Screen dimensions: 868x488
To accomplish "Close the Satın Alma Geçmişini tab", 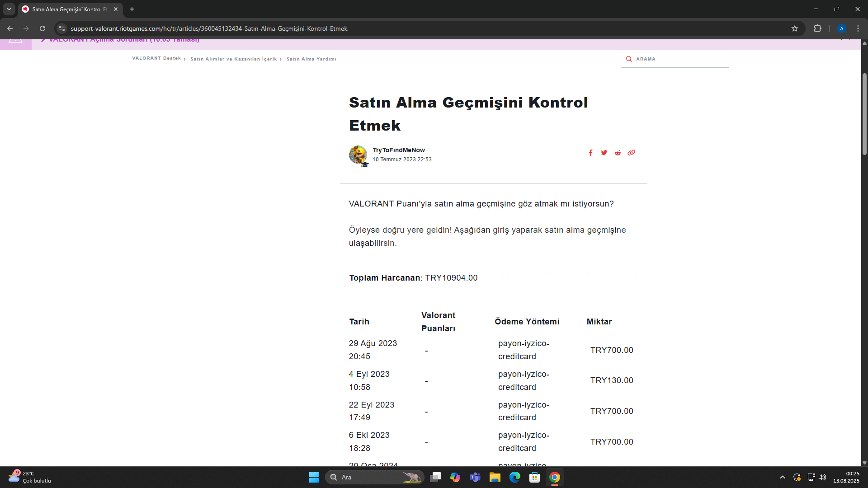I will pos(116,9).
